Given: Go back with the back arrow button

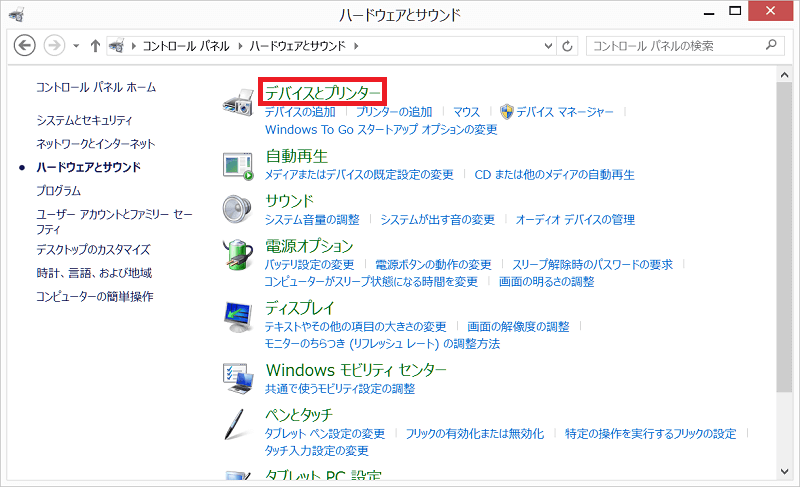Looking at the screenshot, I should [24, 46].
